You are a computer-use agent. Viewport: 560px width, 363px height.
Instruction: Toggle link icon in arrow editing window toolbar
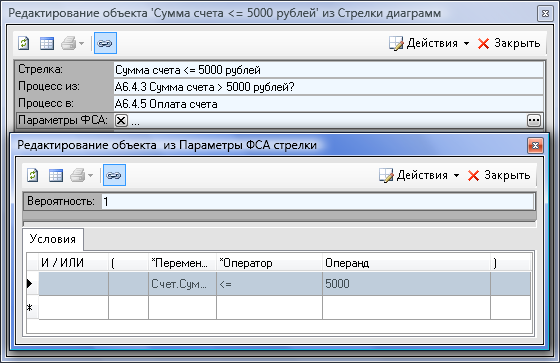pos(105,43)
